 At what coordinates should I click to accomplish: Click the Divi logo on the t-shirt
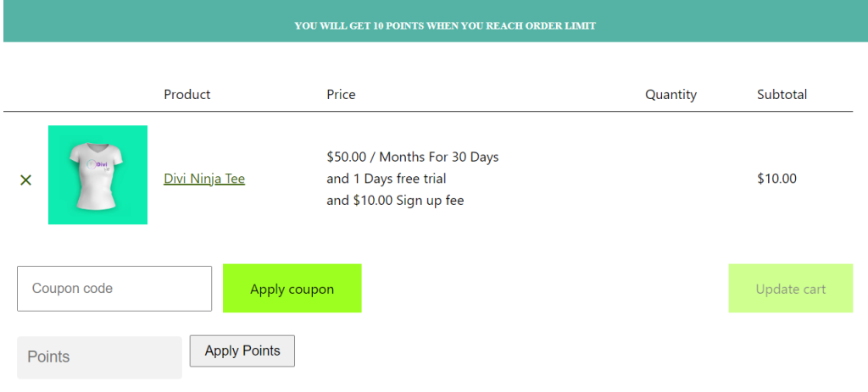tap(97, 165)
